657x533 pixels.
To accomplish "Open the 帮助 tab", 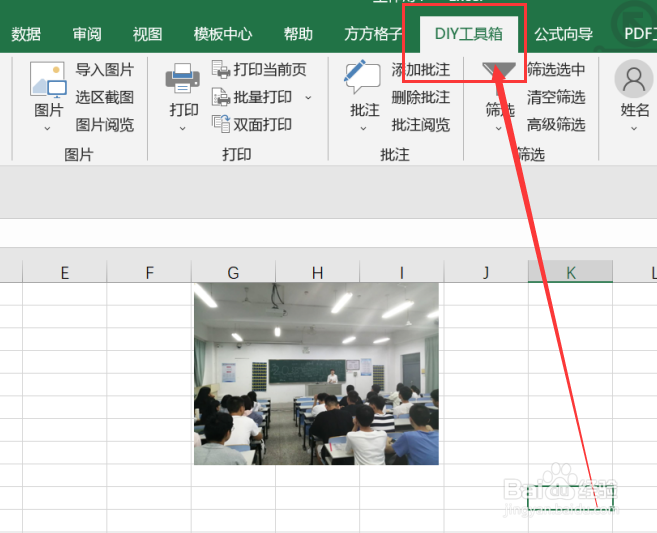I will [298, 34].
